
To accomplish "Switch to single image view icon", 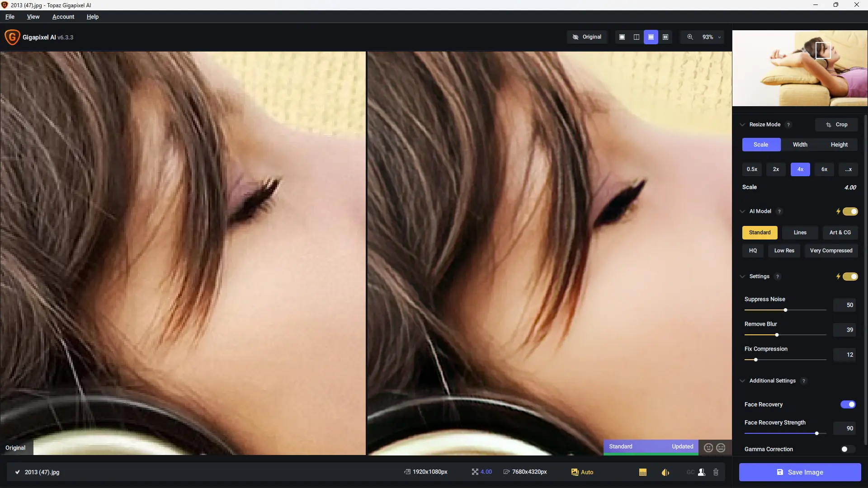I will click(x=622, y=37).
